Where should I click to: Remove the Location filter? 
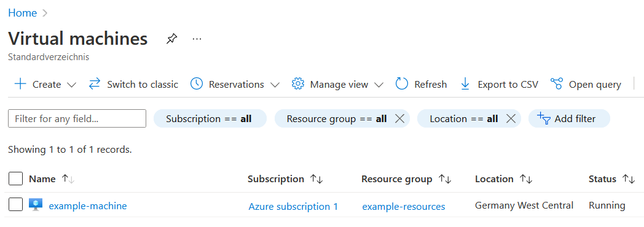point(511,119)
